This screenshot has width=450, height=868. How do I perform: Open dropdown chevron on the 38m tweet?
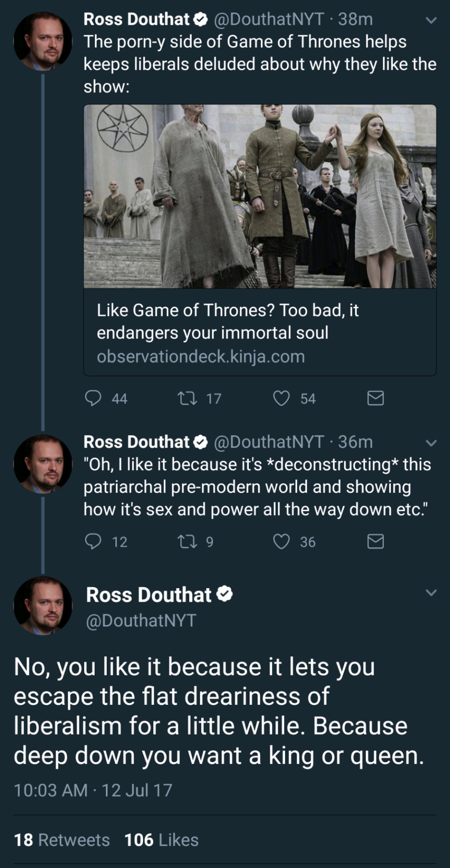tap(431, 20)
